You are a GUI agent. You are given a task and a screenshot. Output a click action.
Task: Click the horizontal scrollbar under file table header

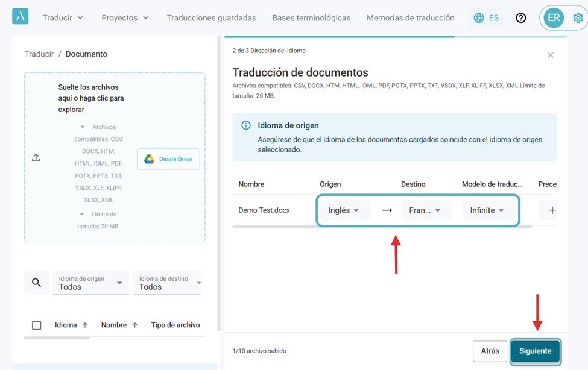[x=57, y=338]
